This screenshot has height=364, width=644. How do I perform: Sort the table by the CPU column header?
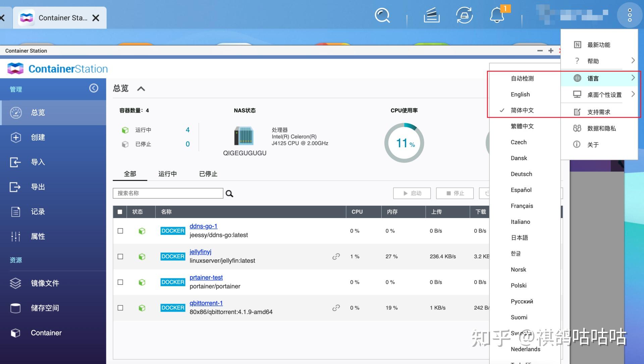tap(364, 212)
